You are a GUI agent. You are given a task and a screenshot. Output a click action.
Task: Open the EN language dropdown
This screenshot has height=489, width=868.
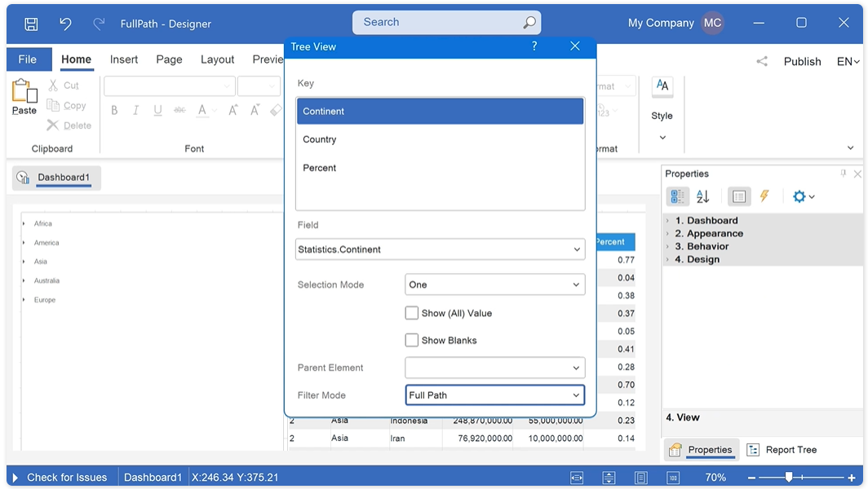pos(848,61)
